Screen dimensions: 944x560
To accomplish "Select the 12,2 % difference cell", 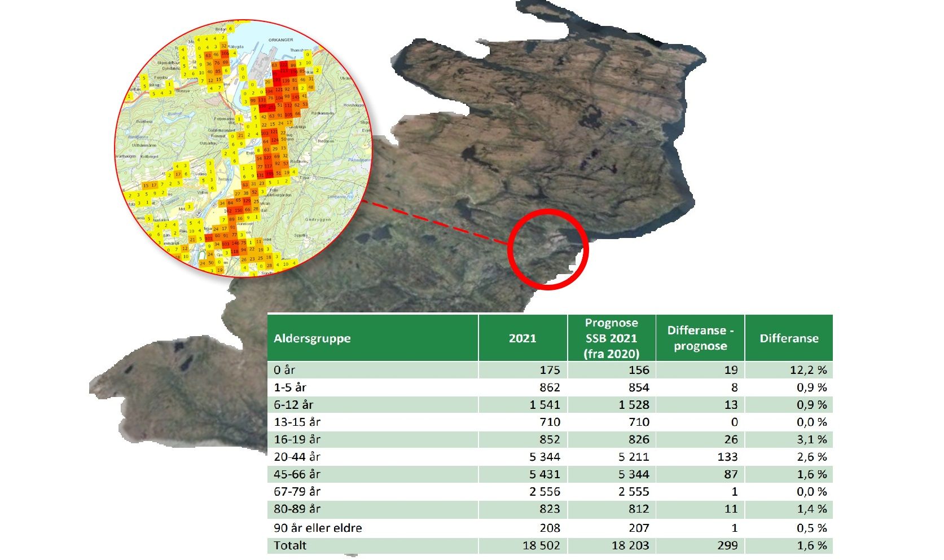I will pyautogui.click(x=808, y=370).
